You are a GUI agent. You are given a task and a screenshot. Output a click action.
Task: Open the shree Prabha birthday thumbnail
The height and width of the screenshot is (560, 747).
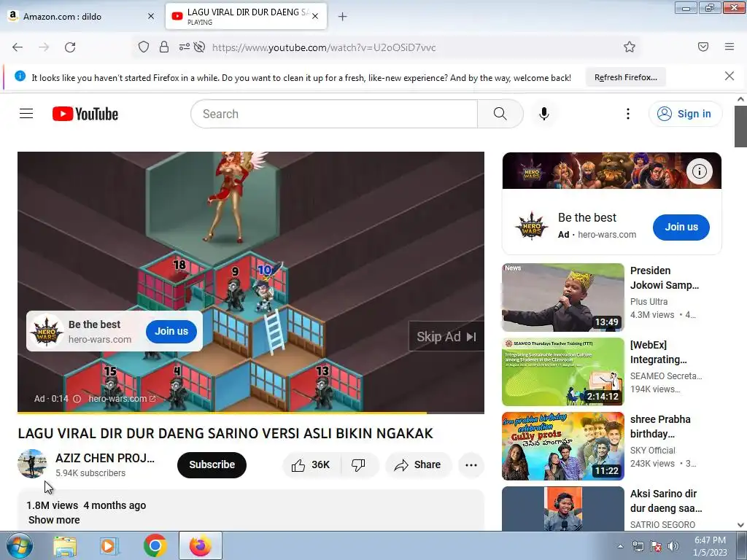click(x=563, y=446)
